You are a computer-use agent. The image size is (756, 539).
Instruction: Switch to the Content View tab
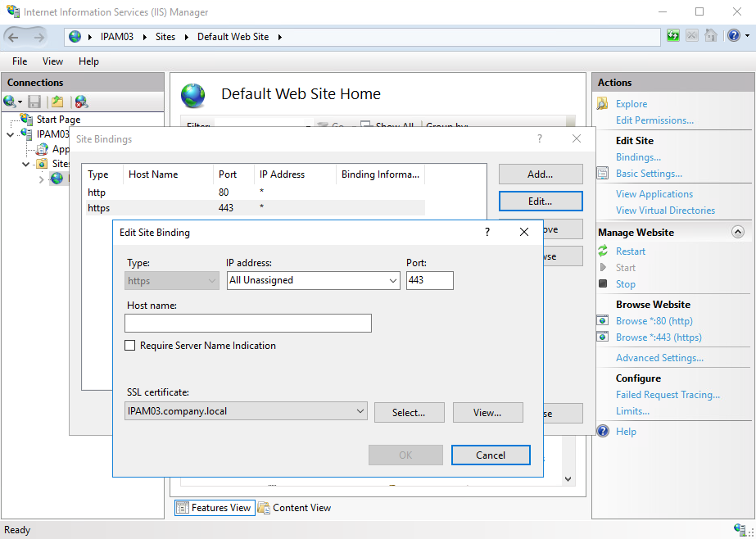(x=294, y=508)
